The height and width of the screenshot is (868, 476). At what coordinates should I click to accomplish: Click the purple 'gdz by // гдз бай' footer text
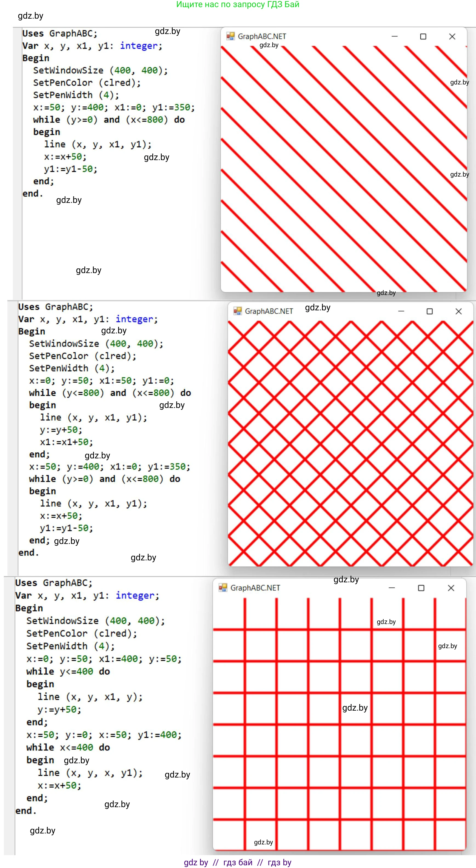(x=238, y=862)
